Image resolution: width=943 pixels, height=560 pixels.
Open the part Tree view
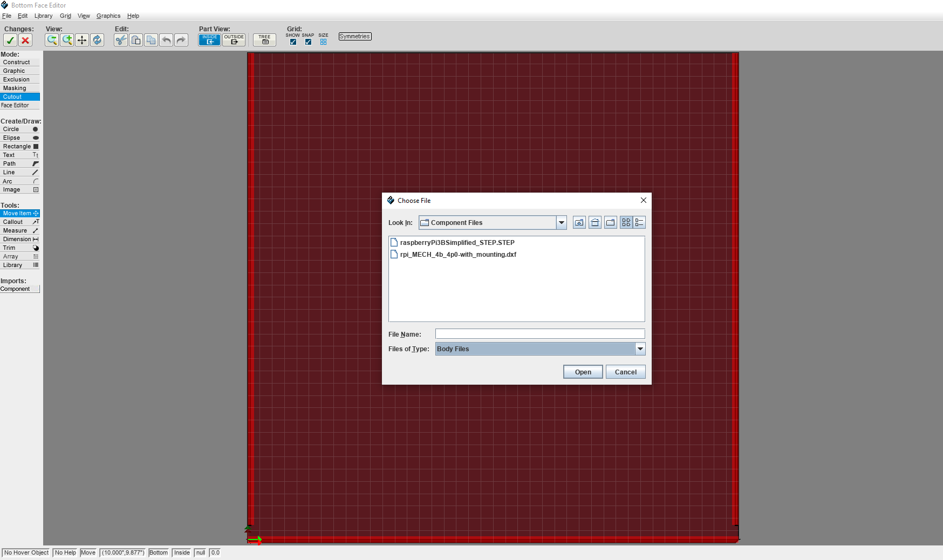[x=264, y=39]
